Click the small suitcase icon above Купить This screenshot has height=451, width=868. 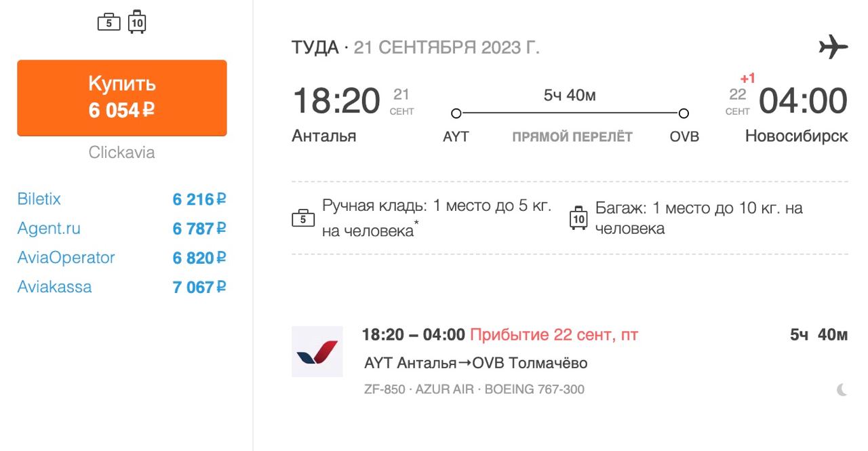pos(137,22)
